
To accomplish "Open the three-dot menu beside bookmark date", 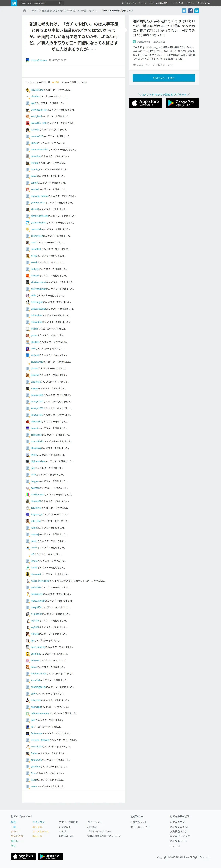I will point(119,60).
